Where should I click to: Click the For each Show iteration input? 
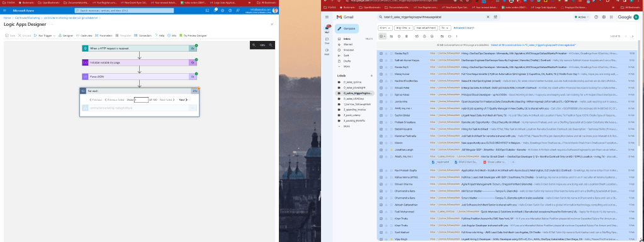141,100
